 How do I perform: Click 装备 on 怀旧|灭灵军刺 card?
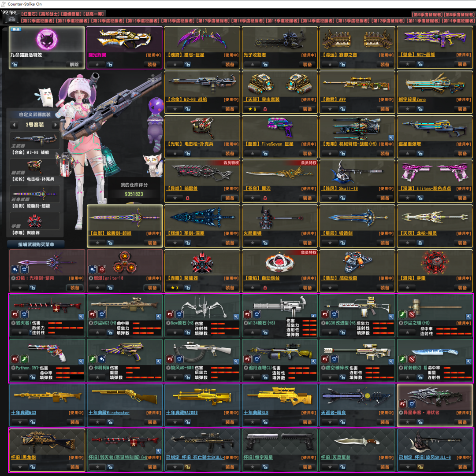(x=385, y=467)
